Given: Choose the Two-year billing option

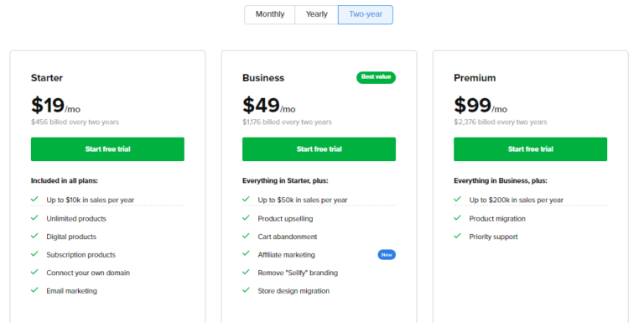Looking at the screenshot, I should [x=366, y=14].
